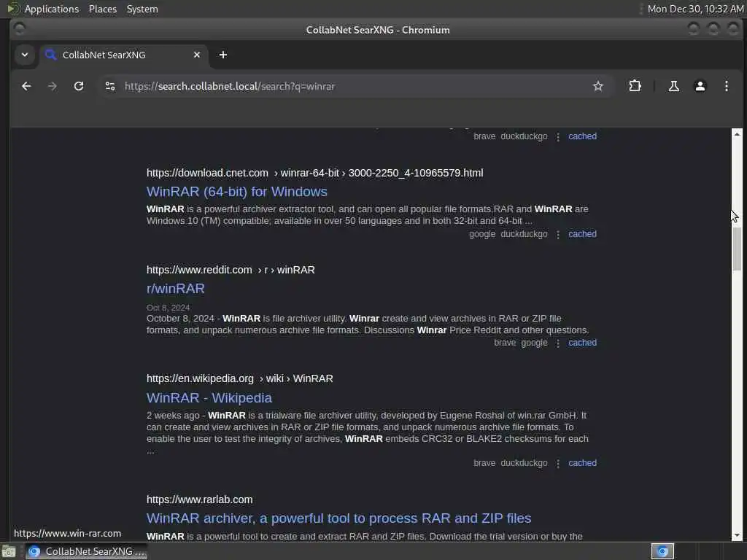Open cached link for CNET result
This screenshot has height=560, width=747.
click(x=582, y=234)
